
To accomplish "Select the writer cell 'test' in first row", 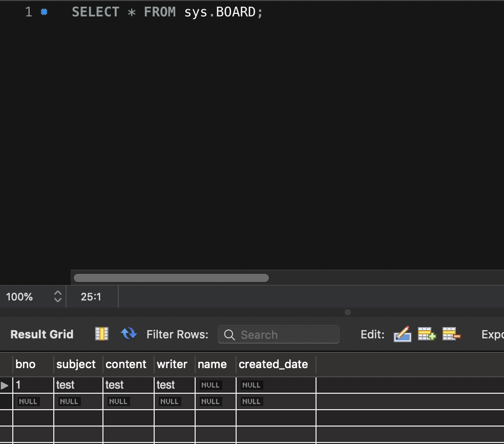I will point(175,385).
